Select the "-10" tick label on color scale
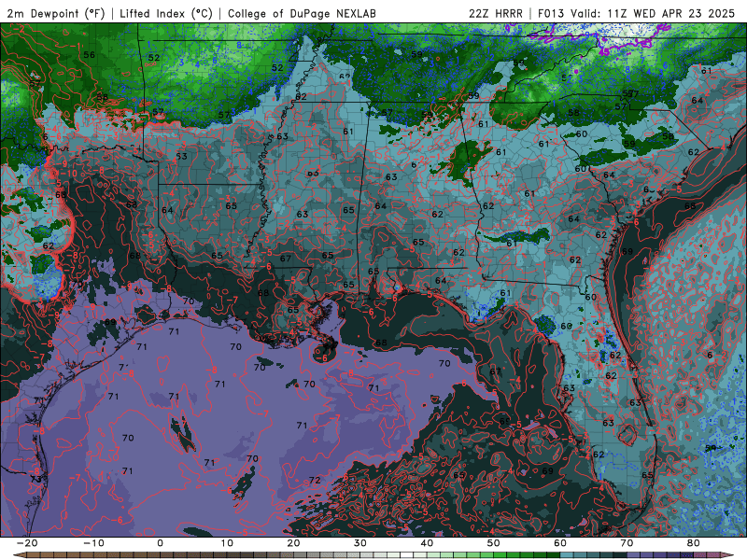Viewport: 747px width, 560px height. click(93, 543)
